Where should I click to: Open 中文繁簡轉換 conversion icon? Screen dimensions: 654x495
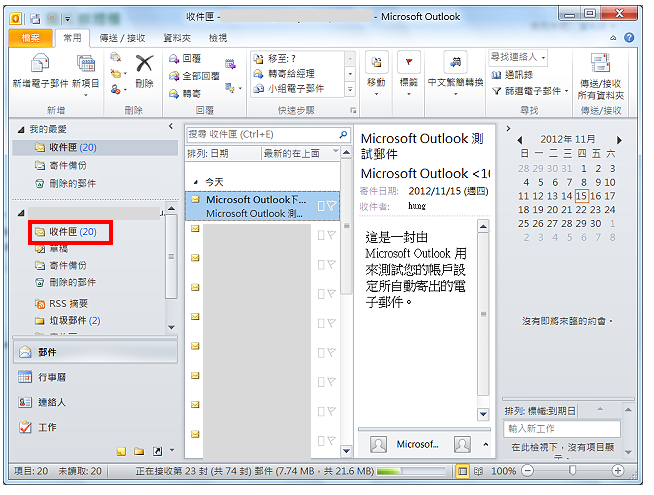(x=455, y=63)
